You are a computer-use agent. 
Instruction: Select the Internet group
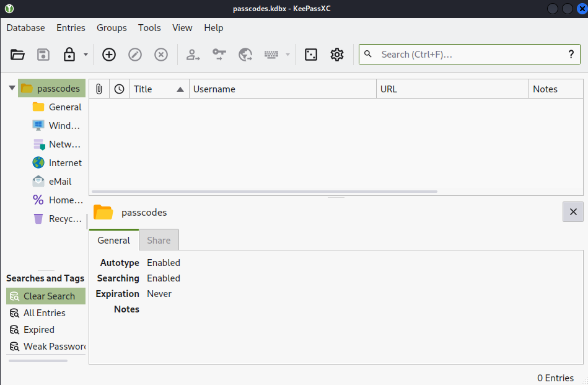57,163
